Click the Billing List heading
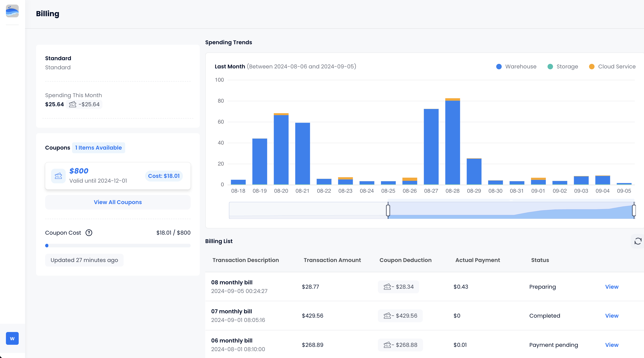Viewport: 644px width, 358px height. point(219,241)
